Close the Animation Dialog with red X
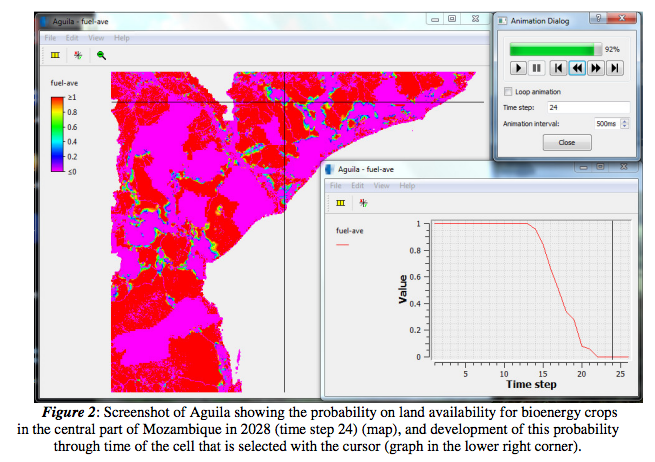The width and height of the screenshot is (655, 462). [x=622, y=18]
